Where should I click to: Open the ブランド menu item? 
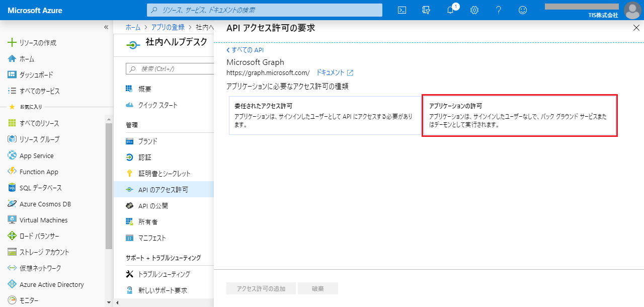[164, 141]
